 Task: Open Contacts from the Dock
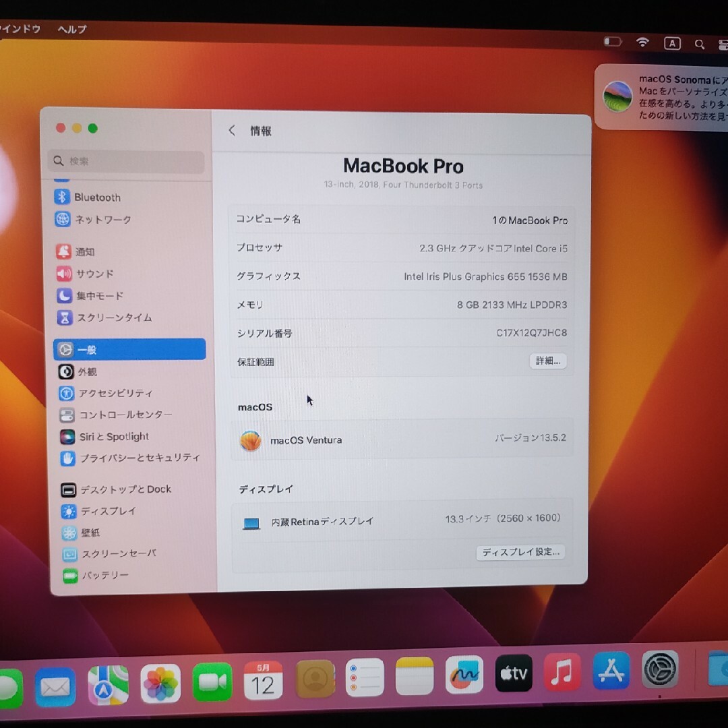pyautogui.click(x=315, y=678)
